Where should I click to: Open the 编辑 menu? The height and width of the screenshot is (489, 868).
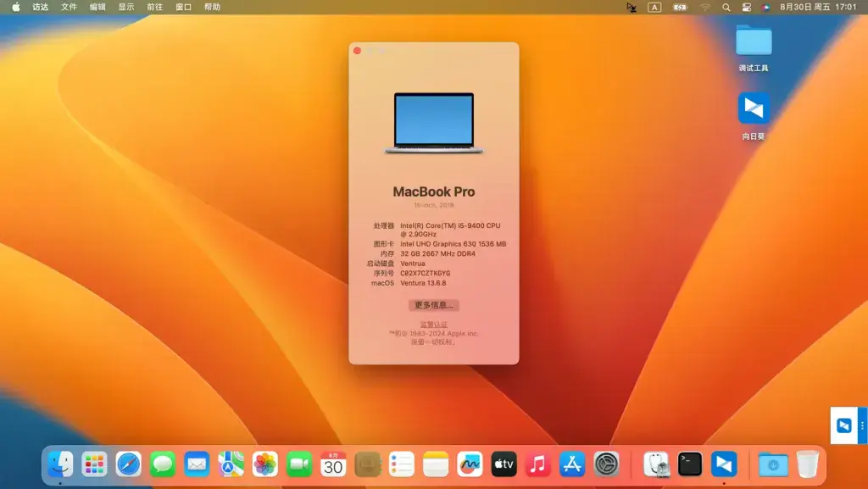click(97, 7)
